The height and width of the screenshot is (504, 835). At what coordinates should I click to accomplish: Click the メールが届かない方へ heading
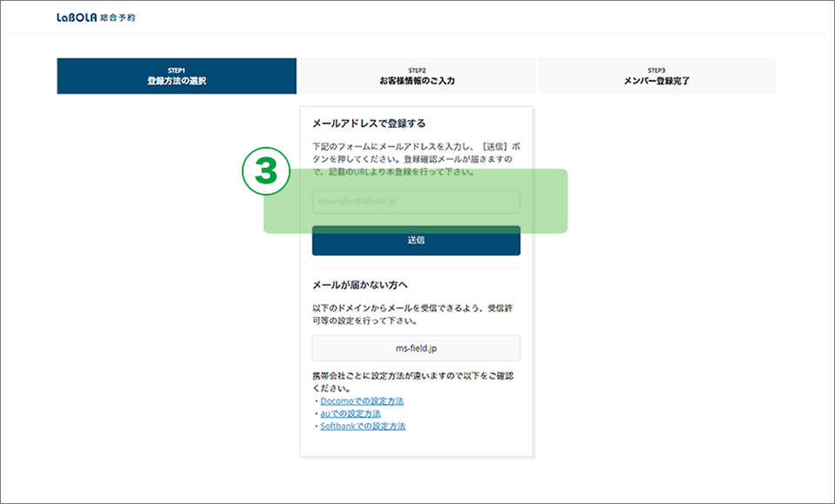(x=360, y=285)
